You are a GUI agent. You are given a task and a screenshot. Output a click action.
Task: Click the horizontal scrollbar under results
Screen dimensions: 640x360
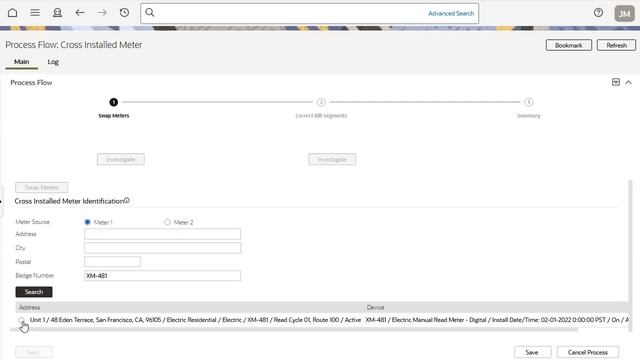pyautogui.click(x=294, y=329)
